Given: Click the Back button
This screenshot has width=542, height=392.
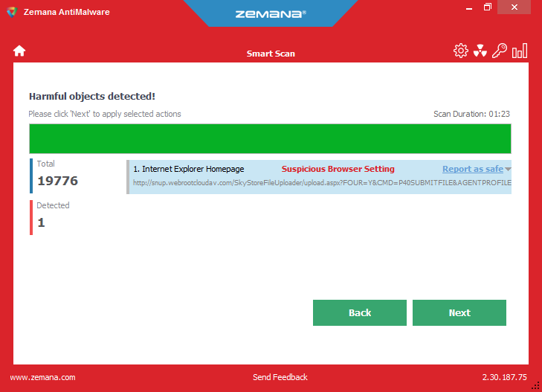Looking at the screenshot, I should (360, 312).
